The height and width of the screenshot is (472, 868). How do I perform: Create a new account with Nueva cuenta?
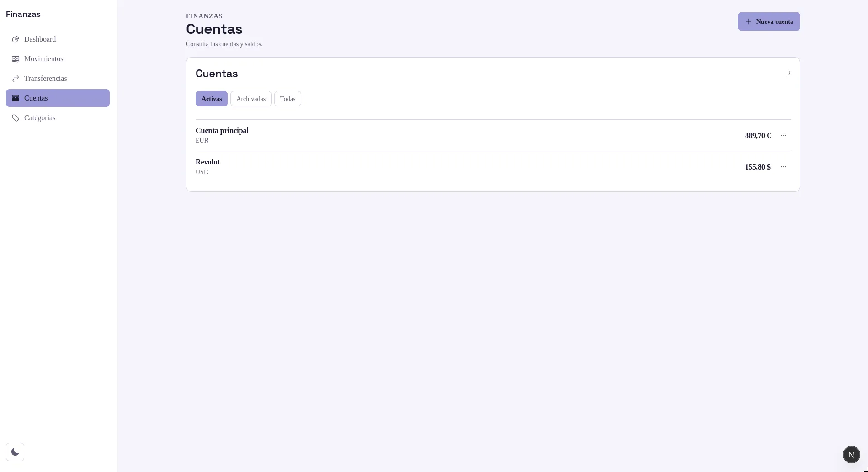[769, 21]
